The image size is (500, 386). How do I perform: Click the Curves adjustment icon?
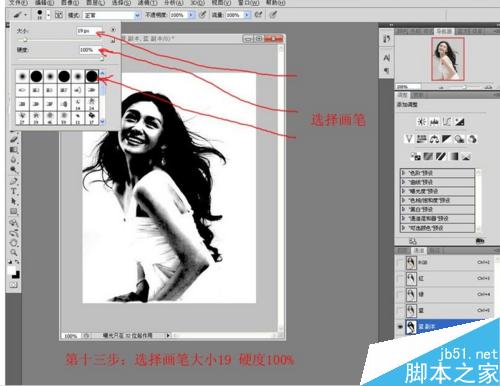[447, 122]
